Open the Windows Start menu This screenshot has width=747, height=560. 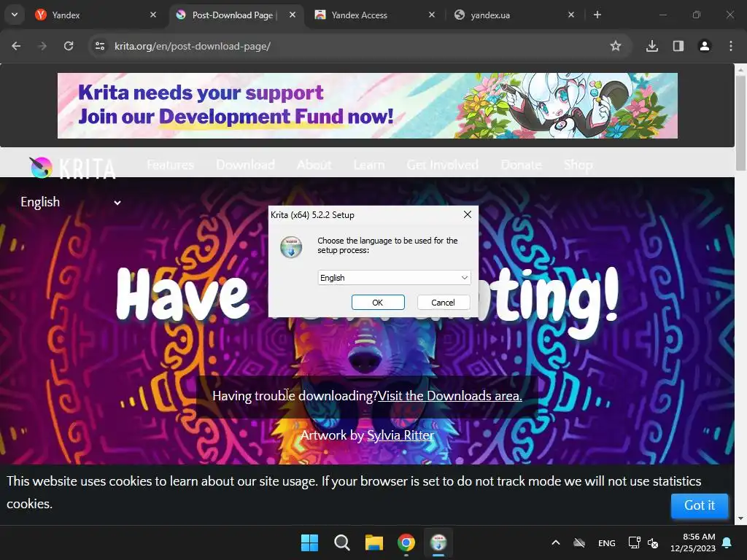point(309,542)
